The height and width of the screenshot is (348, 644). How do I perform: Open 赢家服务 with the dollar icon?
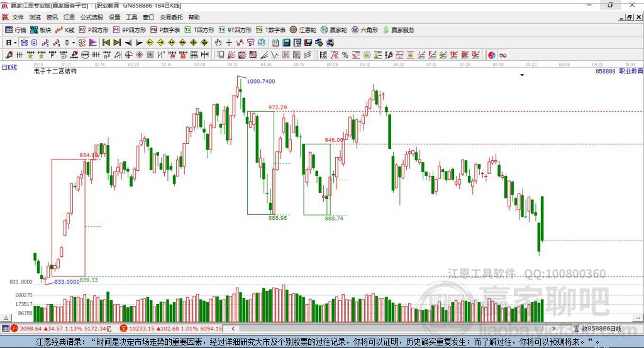(x=398, y=30)
